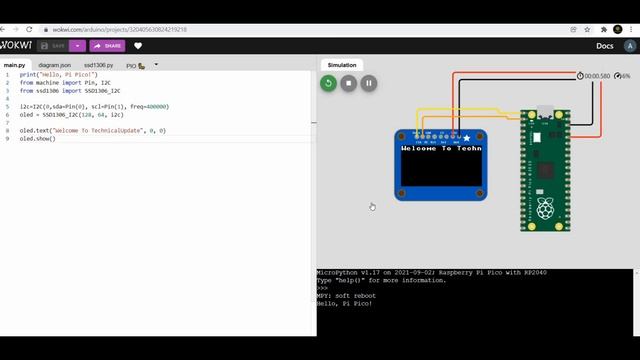This screenshot has height=360, width=640.
Task: Open browser three-dot menu
Action: tap(631, 29)
